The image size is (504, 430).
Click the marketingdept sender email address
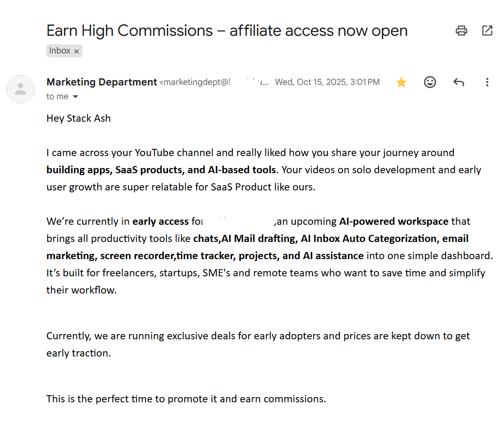pos(195,83)
